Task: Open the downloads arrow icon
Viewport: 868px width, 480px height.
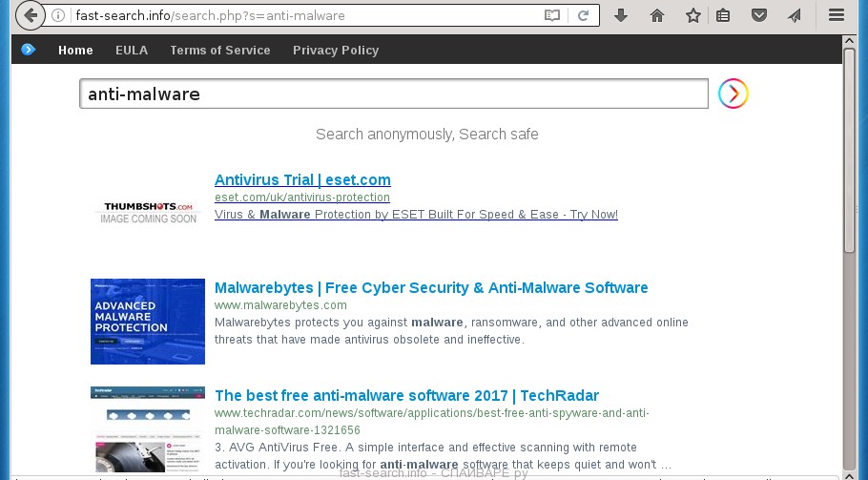Action: tap(621, 15)
